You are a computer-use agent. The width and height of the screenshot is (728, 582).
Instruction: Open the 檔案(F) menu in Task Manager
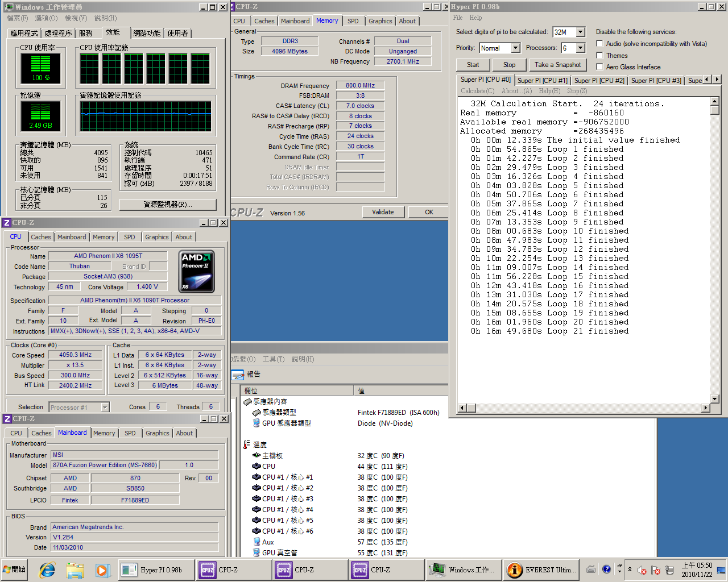(x=18, y=18)
